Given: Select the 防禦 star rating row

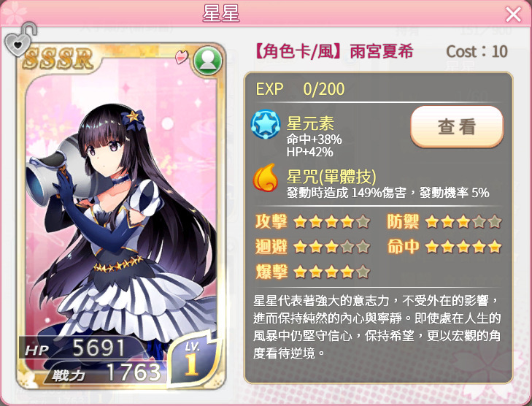Looking at the screenshot, I should coord(444,222).
